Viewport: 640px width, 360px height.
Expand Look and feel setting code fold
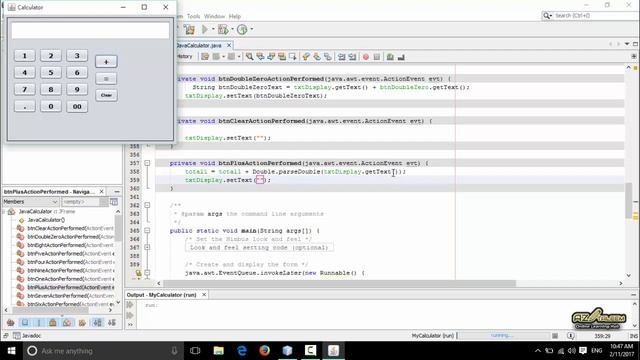(147, 247)
